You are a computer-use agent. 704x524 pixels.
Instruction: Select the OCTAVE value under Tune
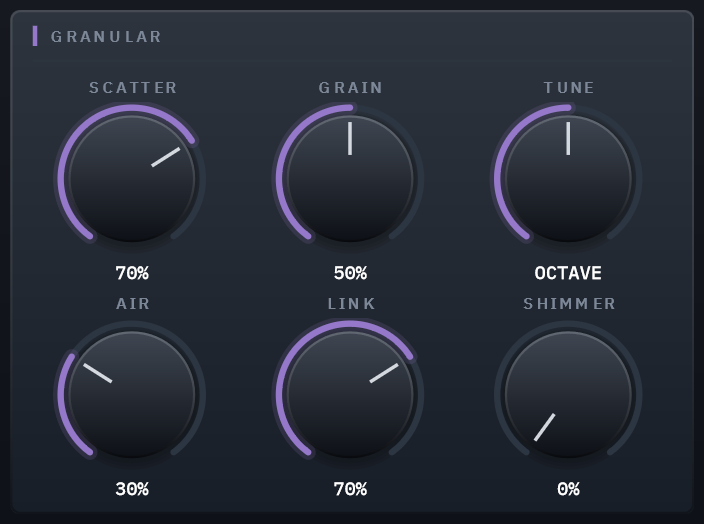pyautogui.click(x=568, y=273)
